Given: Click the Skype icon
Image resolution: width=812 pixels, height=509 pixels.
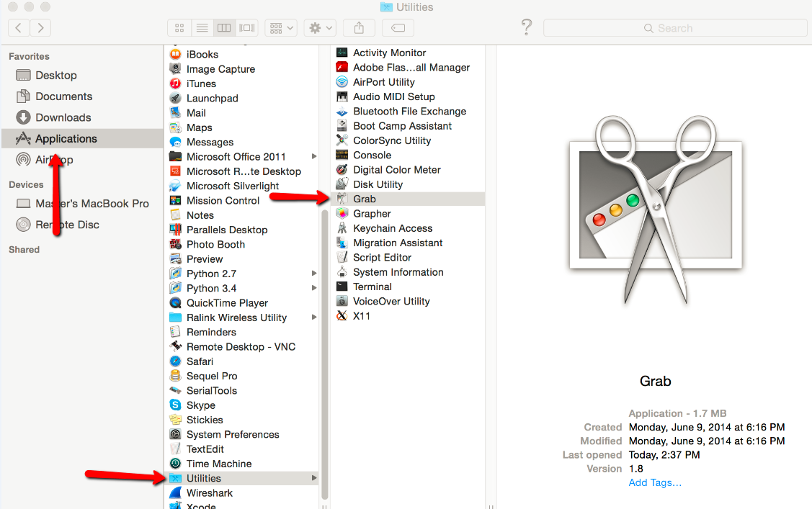Looking at the screenshot, I should point(176,405).
